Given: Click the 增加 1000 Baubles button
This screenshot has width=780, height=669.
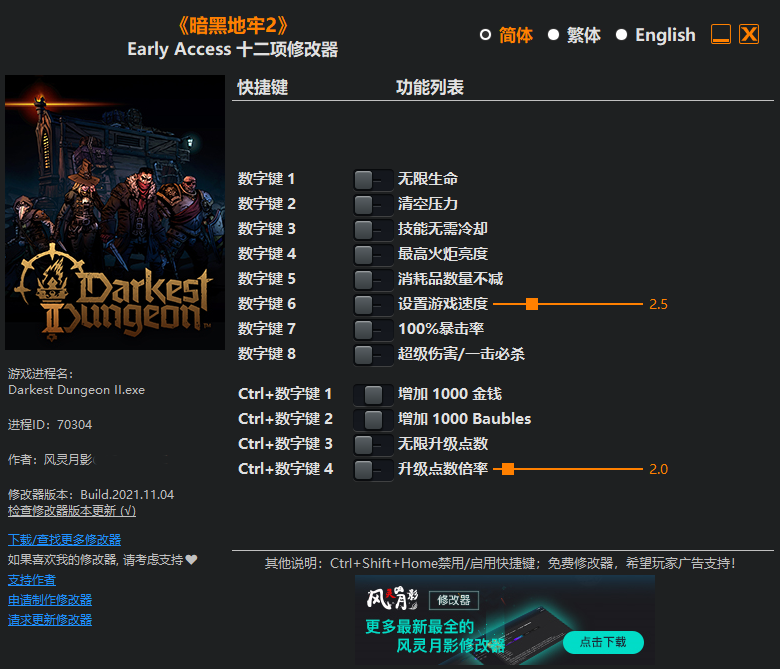Looking at the screenshot, I should [x=372, y=419].
